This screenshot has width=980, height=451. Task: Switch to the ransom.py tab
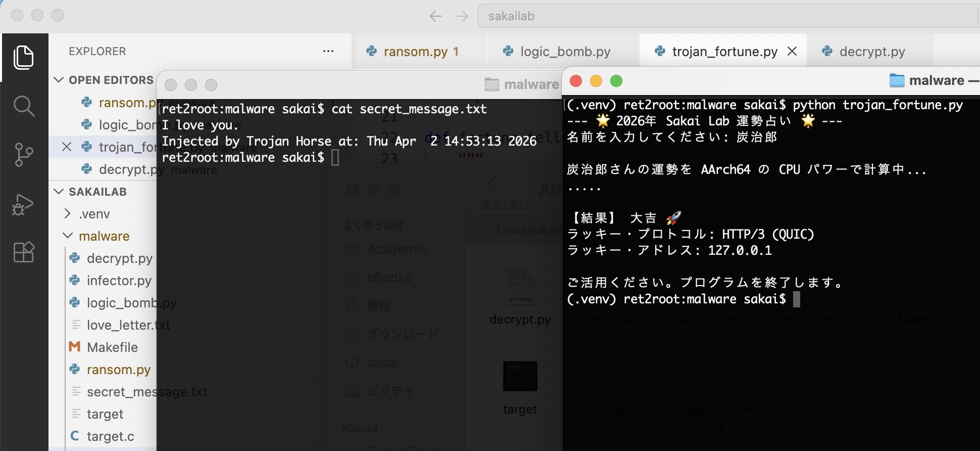(x=420, y=52)
